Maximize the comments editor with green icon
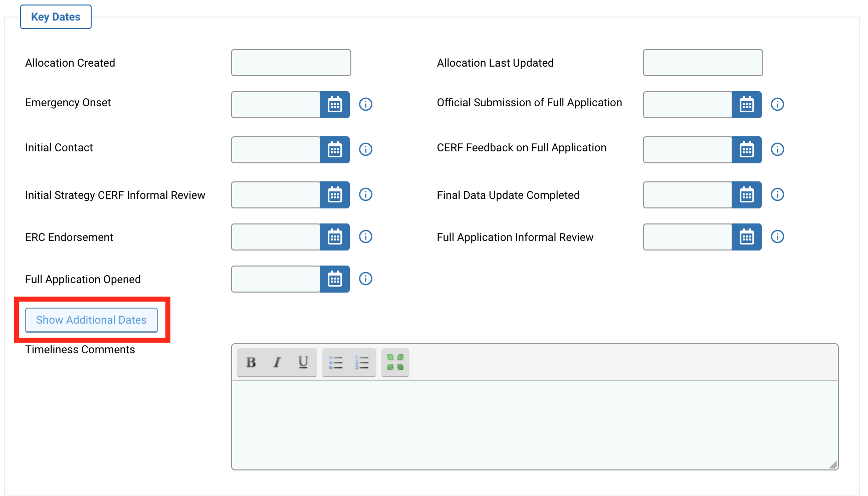Image resolution: width=868 pixels, height=496 pixels. tap(395, 362)
